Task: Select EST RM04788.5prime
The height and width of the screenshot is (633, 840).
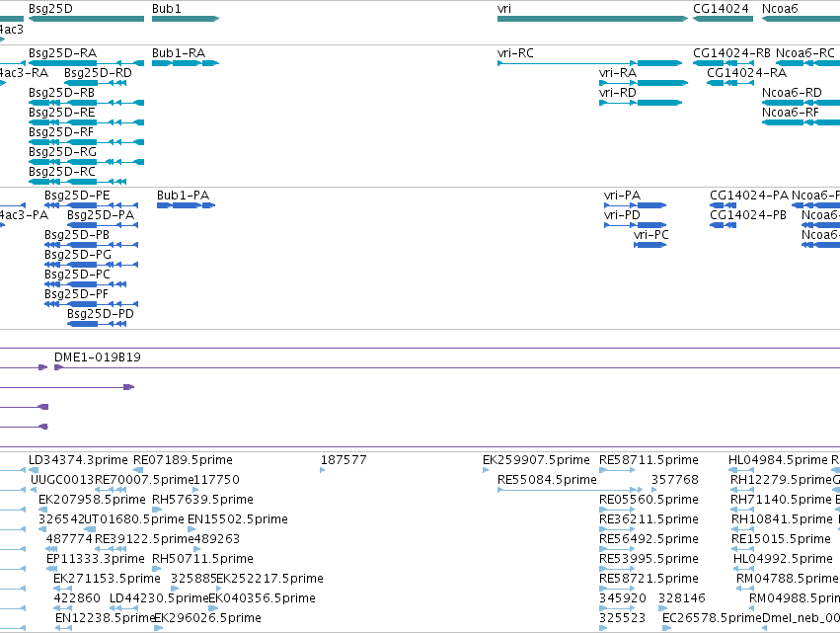Action: 745,589
